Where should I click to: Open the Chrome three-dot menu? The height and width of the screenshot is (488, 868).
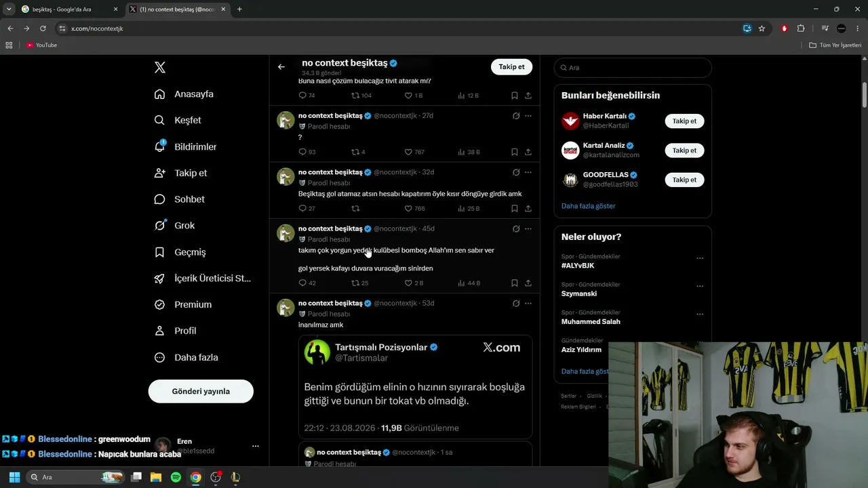click(x=858, y=28)
